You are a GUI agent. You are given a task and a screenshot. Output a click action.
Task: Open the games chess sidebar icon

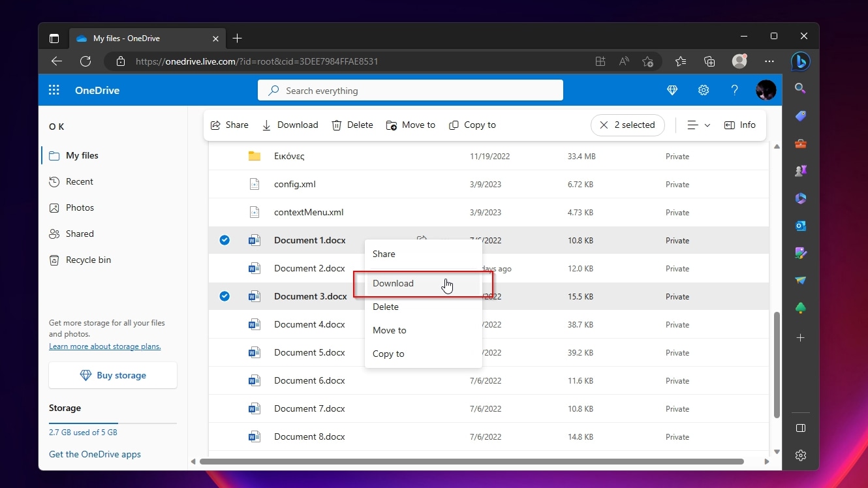[800, 171]
